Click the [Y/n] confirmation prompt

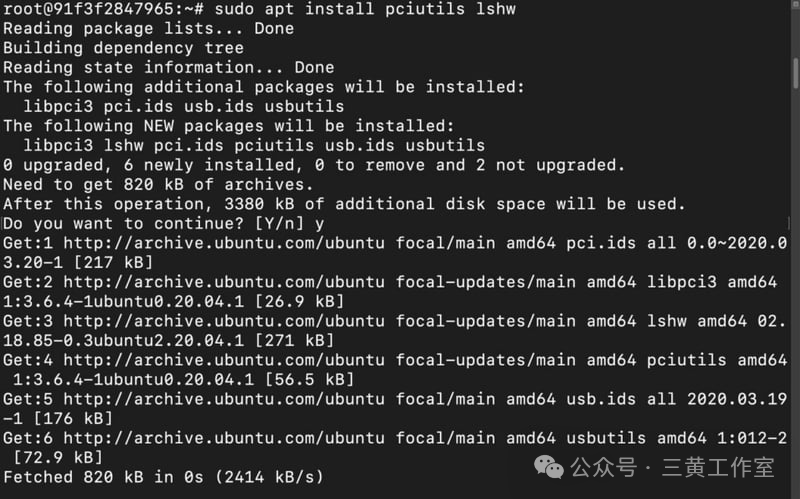279,223
